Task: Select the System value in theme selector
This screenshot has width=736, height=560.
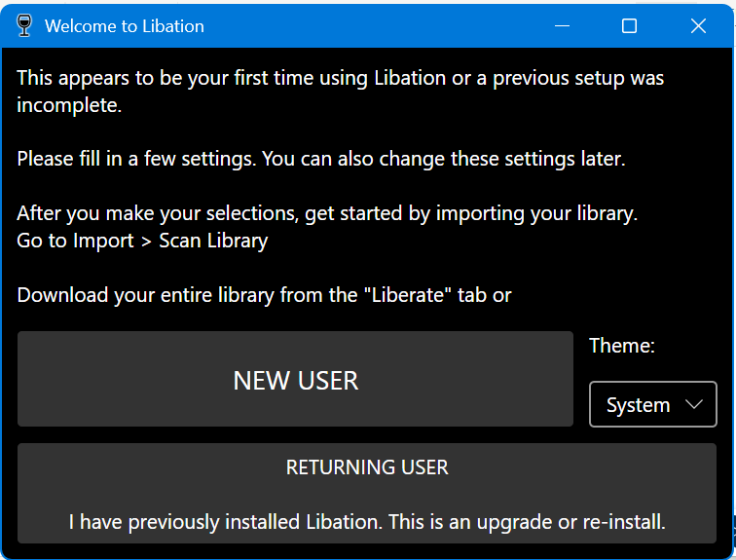Action: (638, 405)
